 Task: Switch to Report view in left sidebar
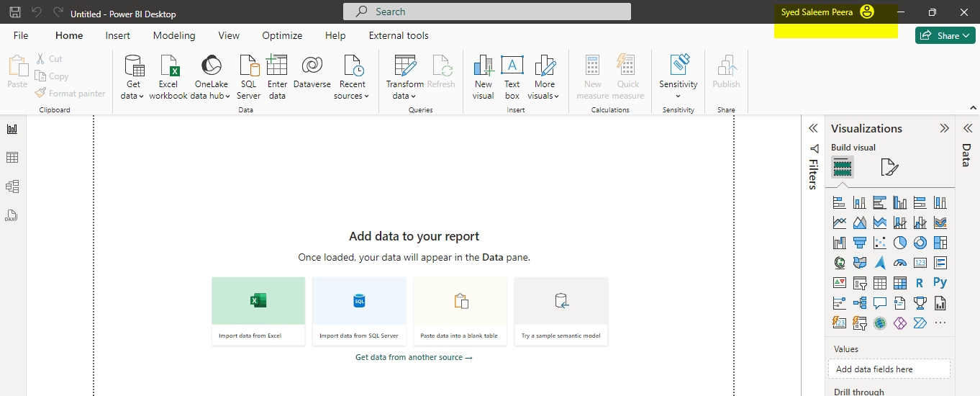pyautogui.click(x=12, y=129)
